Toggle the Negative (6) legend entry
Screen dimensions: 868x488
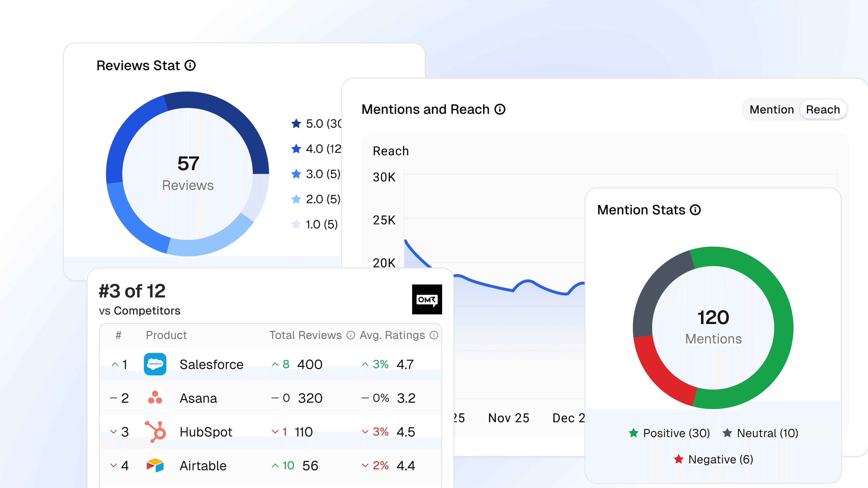[x=713, y=459]
